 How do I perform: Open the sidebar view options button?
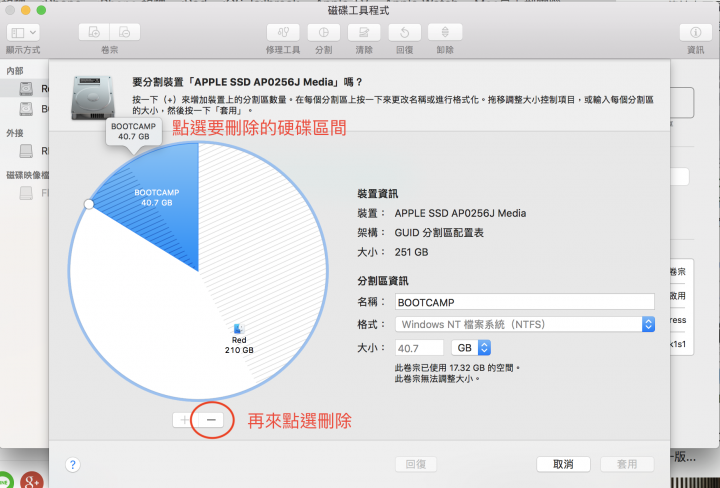click(x=23, y=33)
